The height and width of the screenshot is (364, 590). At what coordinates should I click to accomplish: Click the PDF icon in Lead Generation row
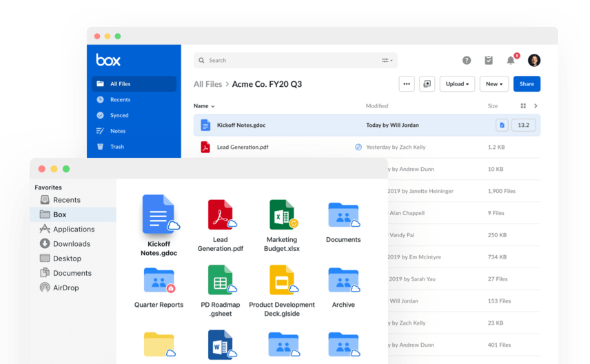[205, 147]
